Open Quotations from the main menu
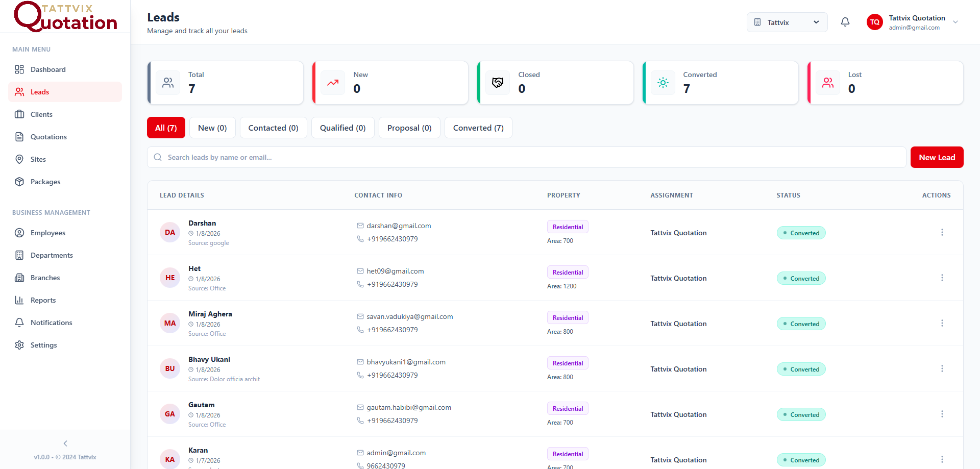This screenshot has height=469, width=980. [48, 137]
